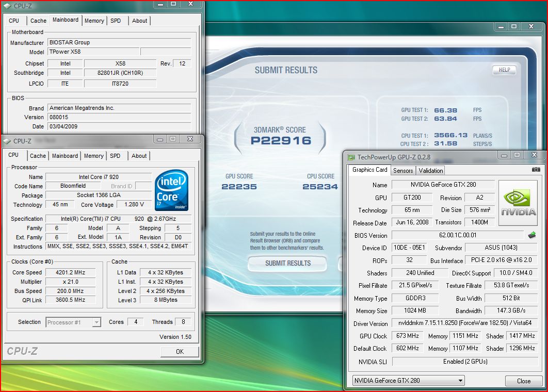Click the GPU Test 1 value 66.38
This screenshot has width=548, height=392.
point(446,110)
